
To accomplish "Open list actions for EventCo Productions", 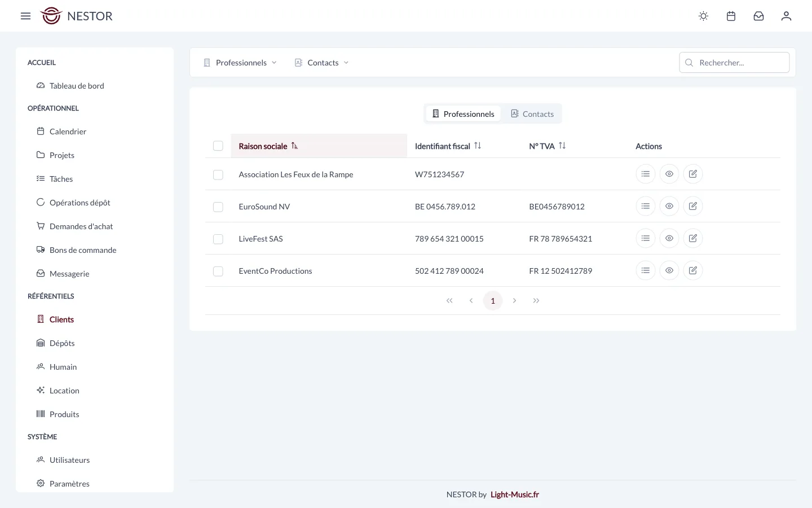I will (646, 270).
